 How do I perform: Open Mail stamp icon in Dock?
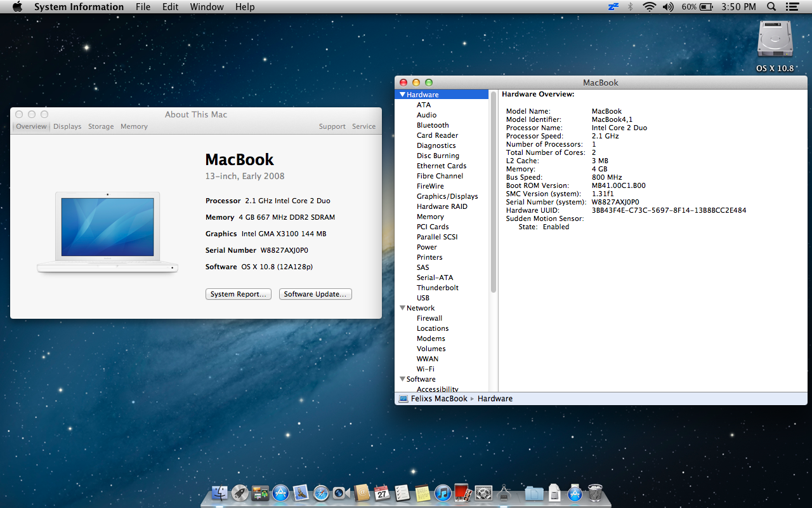click(x=301, y=493)
